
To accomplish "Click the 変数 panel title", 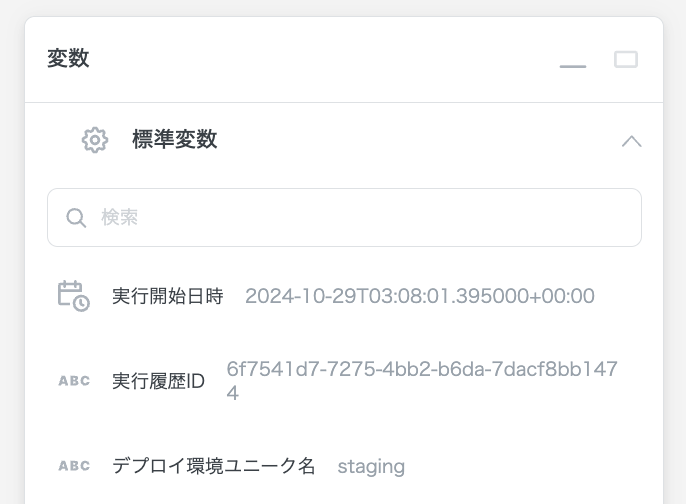I will [68, 59].
